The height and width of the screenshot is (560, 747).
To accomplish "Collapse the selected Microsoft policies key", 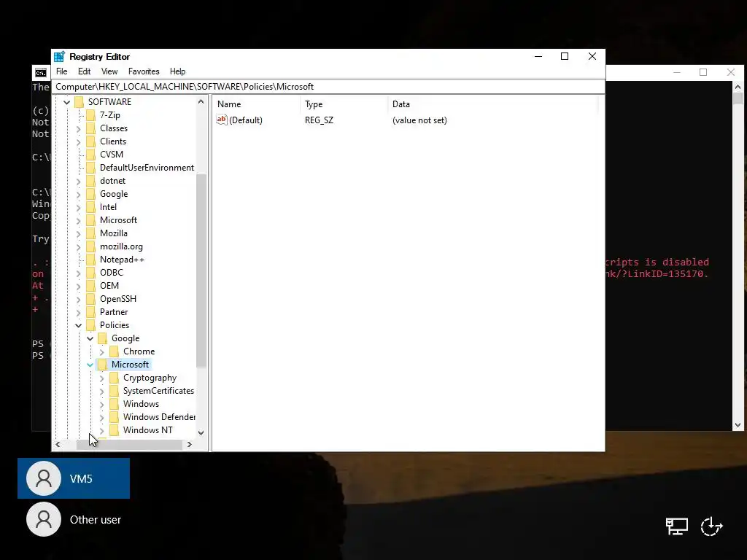I will [90, 365].
